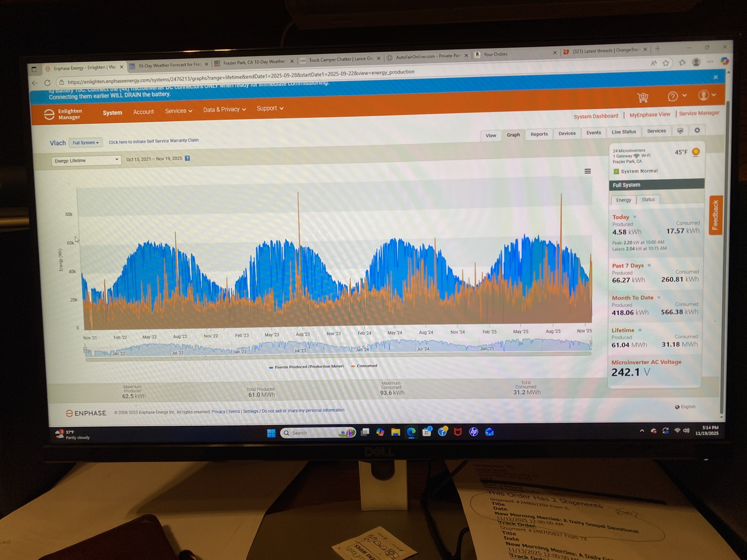Switch to the Reports tab
The image size is (747, 560).
point(539,134)
